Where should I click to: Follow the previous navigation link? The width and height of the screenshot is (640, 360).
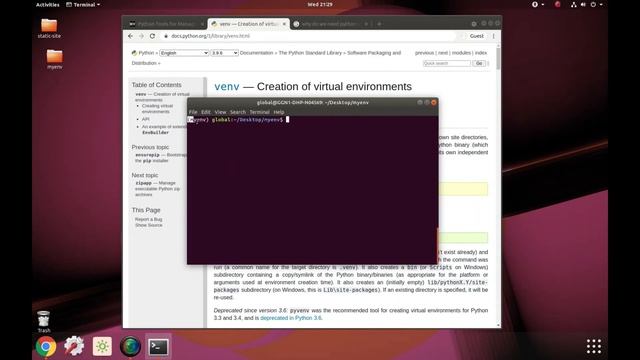click(x=424, y=53)
